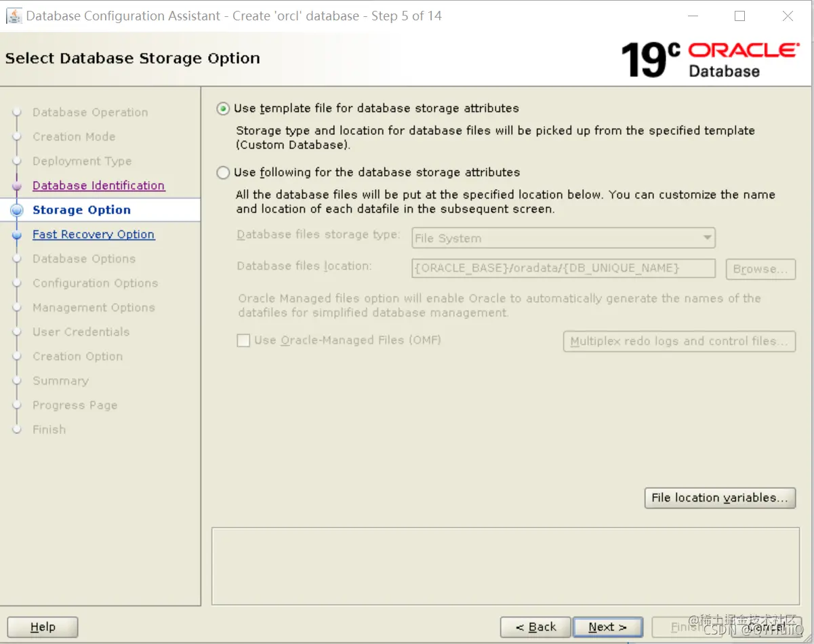Image resolution: width=814 pixels, height=644 pixels.
Task: Click the Help button
Action: click(43, 627)
